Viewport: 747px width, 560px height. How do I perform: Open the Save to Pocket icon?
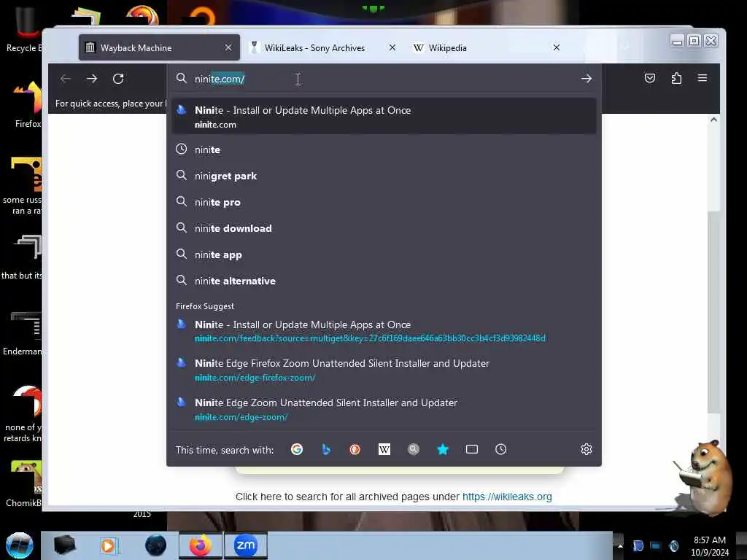tap(650, 78)
